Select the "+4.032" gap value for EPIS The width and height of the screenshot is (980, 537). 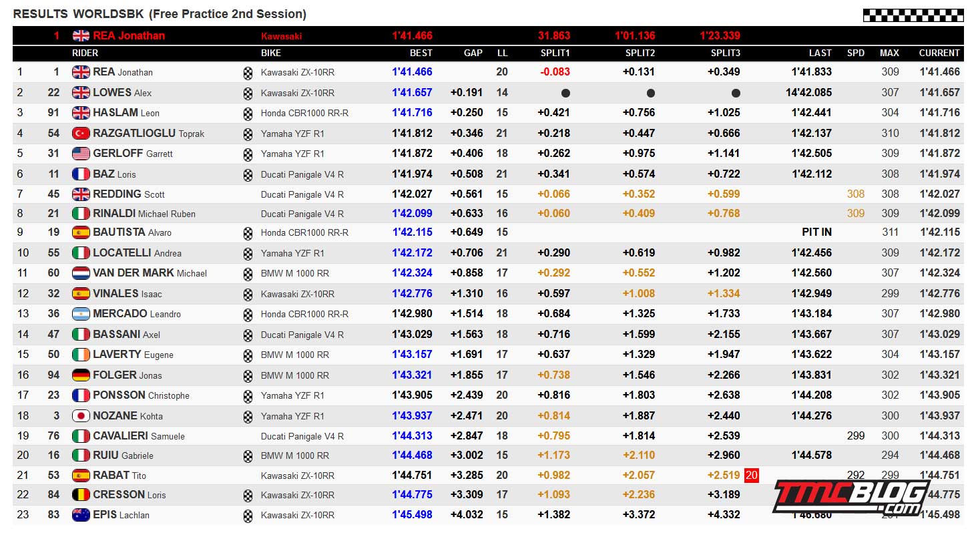[x=467, y=515]
